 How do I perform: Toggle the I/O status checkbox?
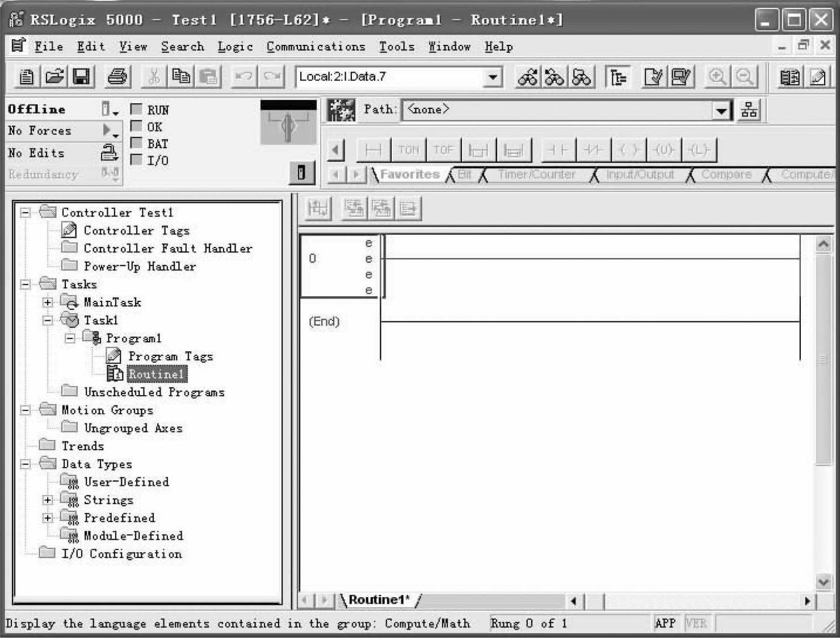click(x=136, y=159)
